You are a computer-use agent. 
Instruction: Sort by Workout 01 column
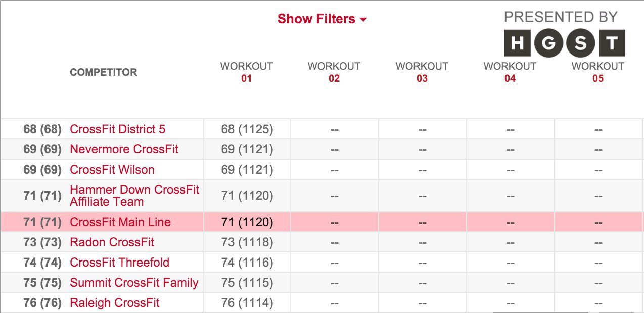246,72
